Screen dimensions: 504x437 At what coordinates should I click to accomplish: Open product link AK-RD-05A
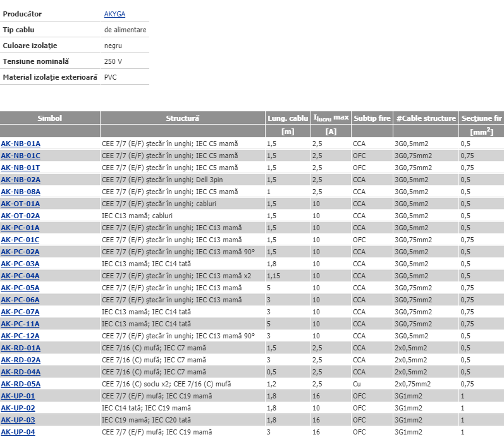pos(21,384)
